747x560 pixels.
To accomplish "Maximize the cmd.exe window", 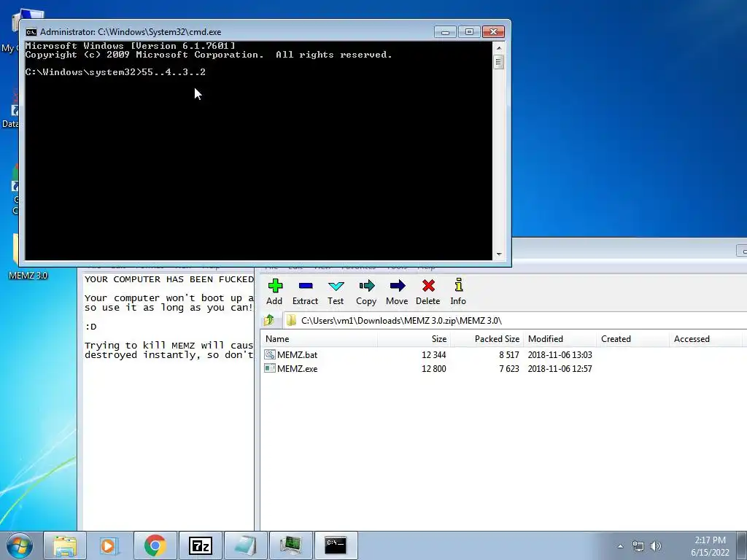I will coord(469,32).
